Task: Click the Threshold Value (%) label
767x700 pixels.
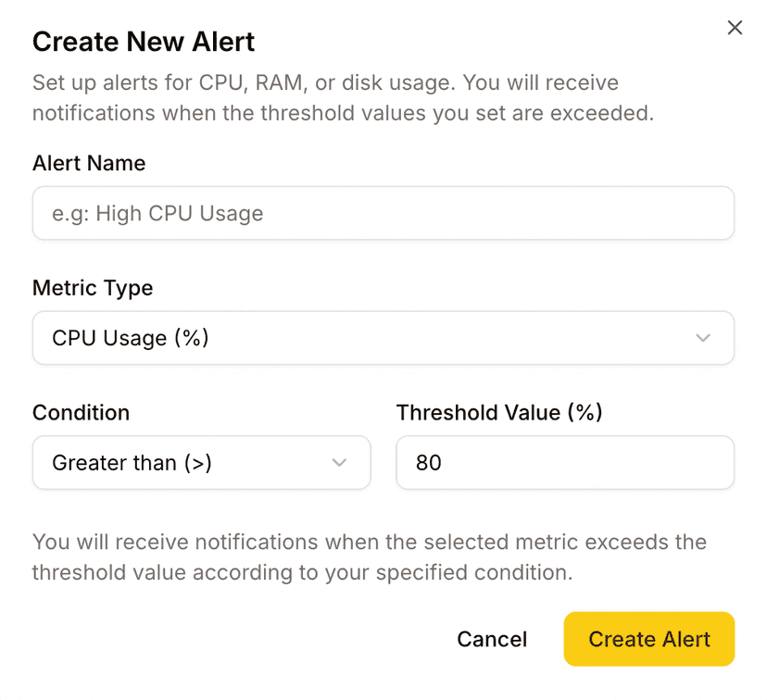Action: pyautogui.click(x=499, y=413)
